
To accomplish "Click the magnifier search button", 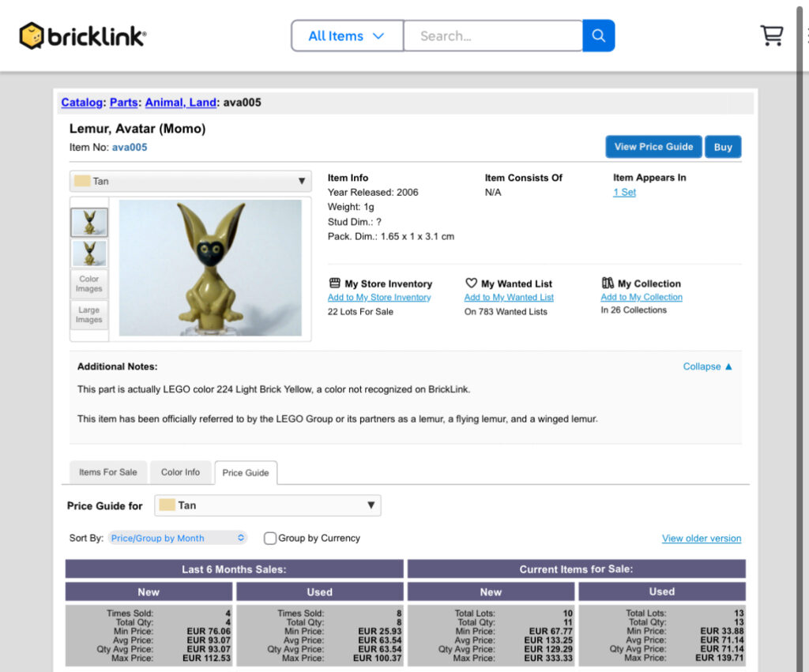I will click(598, 36).
